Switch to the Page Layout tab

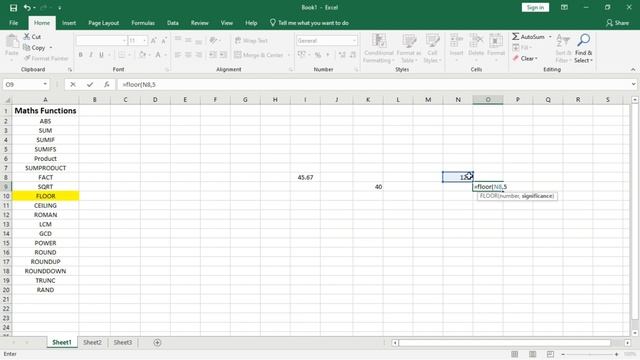(x=104, y=23)
